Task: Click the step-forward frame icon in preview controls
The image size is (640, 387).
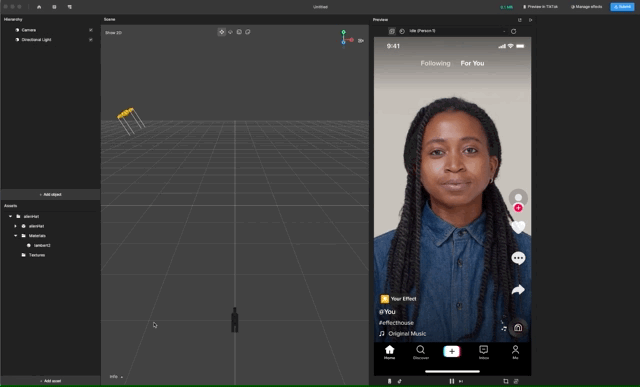Action: (x=461, y=381)
